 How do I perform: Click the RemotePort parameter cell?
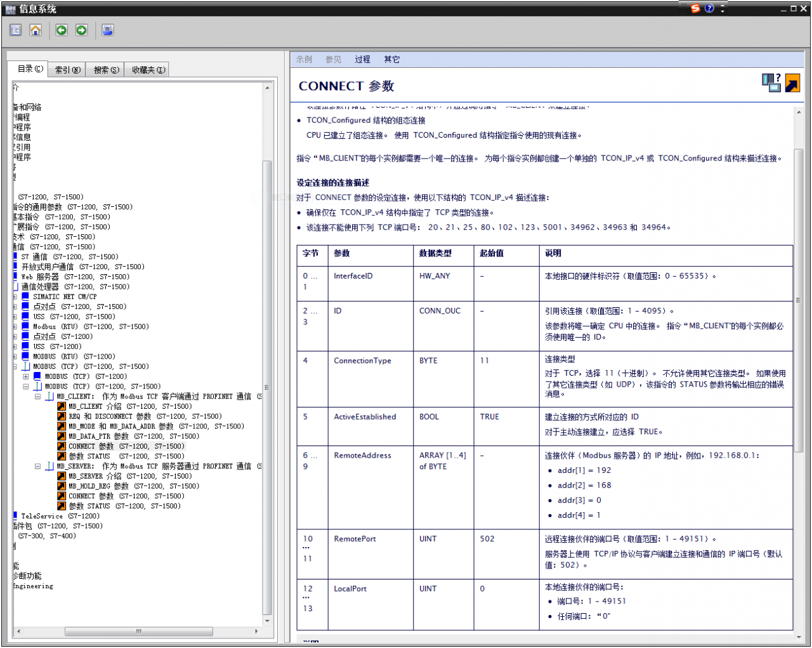point(371,553)
